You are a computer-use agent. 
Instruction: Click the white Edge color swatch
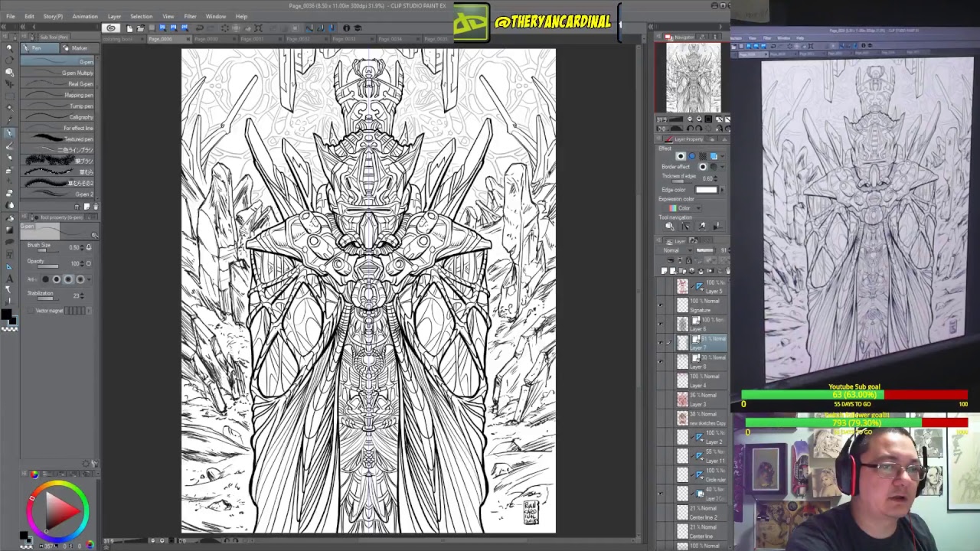tap(706, 190)
